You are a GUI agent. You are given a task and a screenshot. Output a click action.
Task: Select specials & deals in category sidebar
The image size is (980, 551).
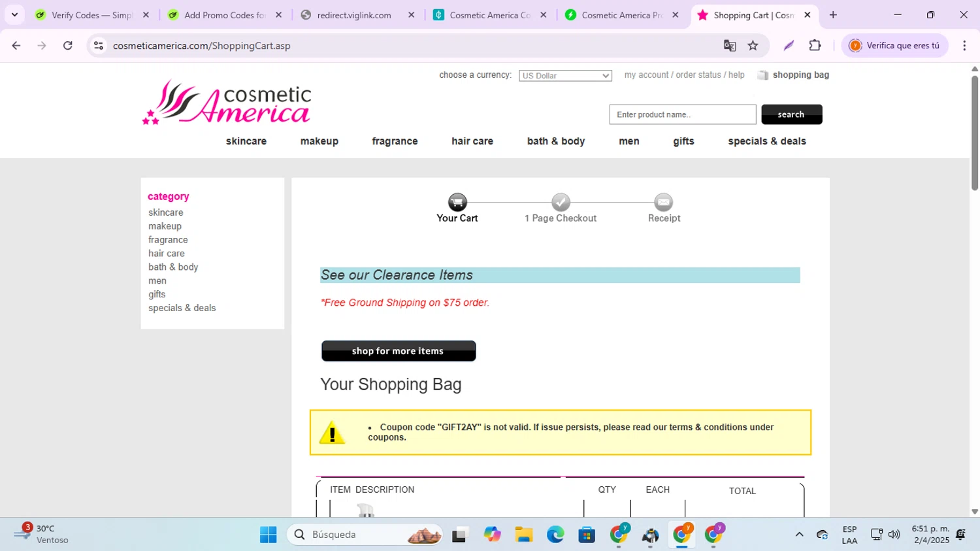182,308
